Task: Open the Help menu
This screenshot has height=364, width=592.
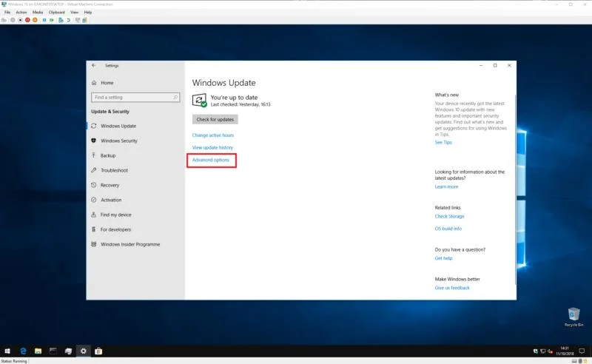Action: (88, 13)
